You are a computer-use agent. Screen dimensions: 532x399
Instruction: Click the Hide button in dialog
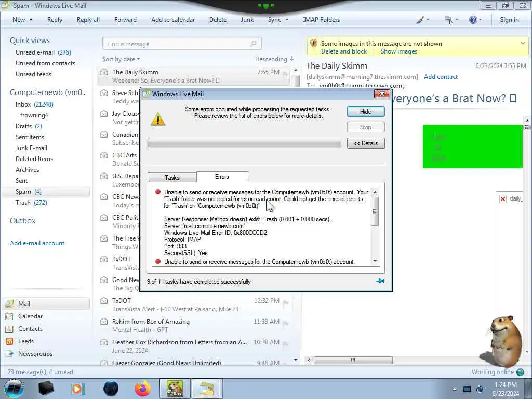click(x=366, y=112)
